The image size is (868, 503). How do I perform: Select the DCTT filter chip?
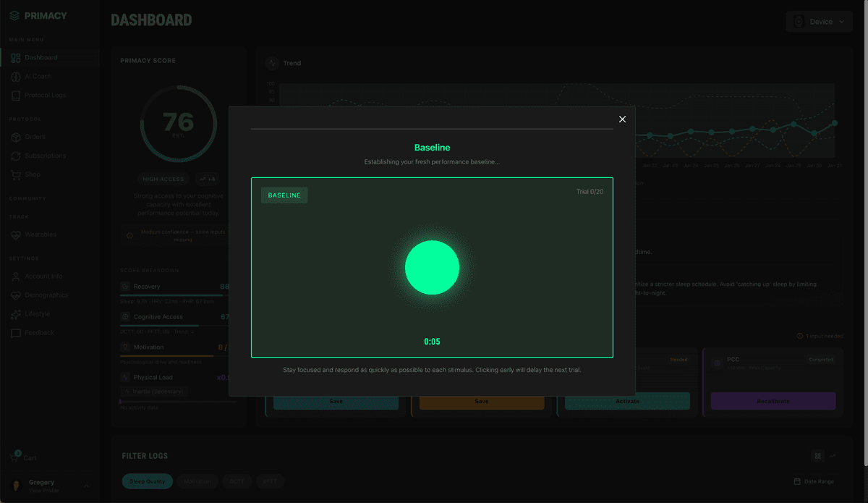click(x=237, y=481)
